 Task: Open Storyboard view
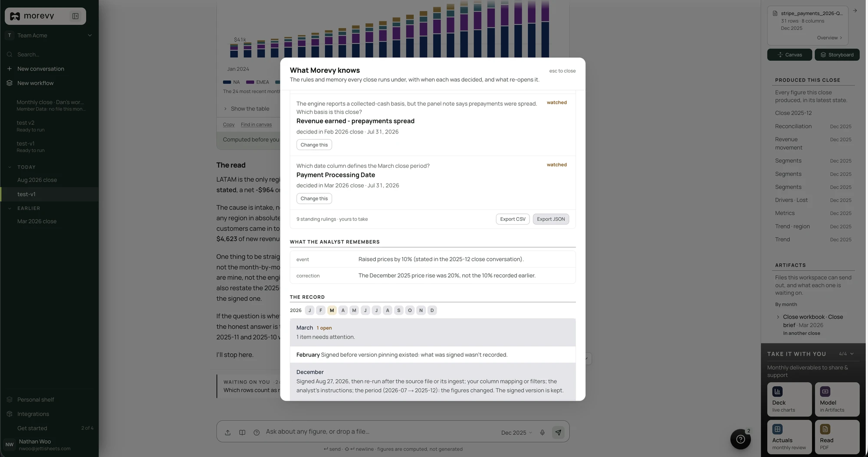pos(837,55)
